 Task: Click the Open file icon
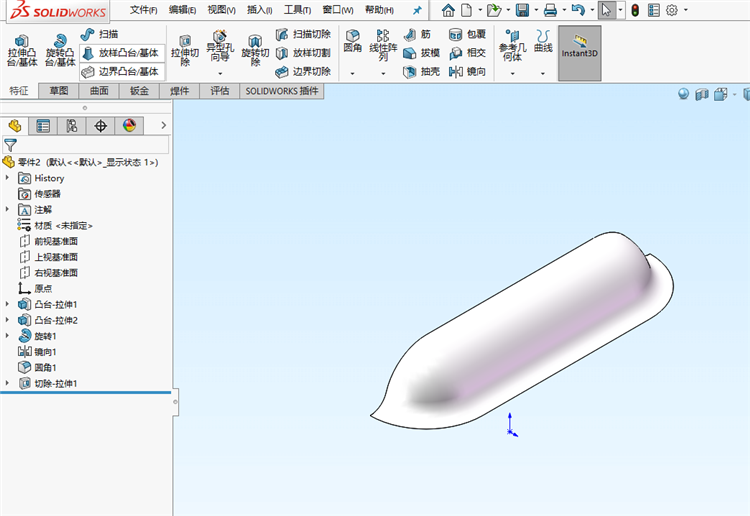tap(494, 10)
